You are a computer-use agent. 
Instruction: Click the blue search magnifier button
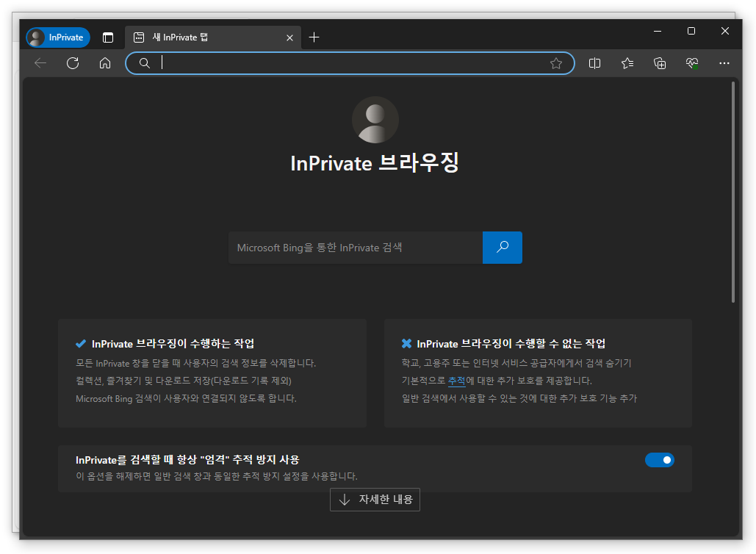(503, 248)
